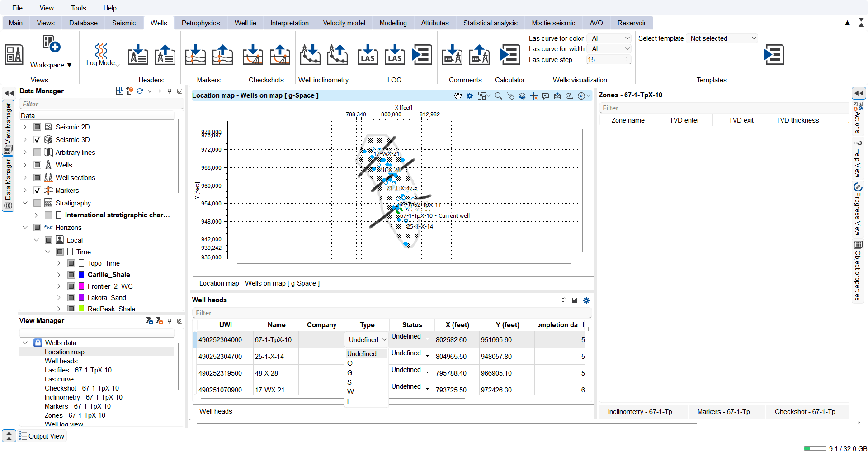Screen dimensions: 868x453
Task: Click the Carlile_Shale blue color swatch
Action: coord(81,275)
